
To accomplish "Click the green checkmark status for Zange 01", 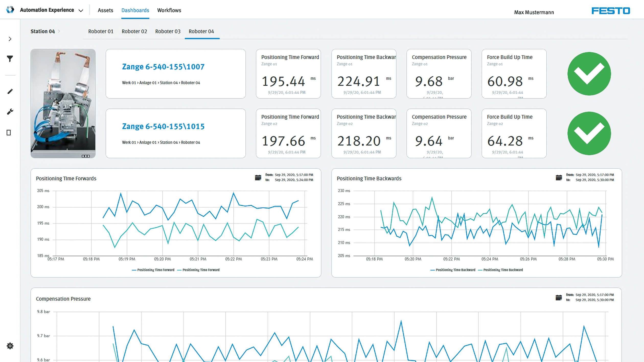I will coord(589,74).
